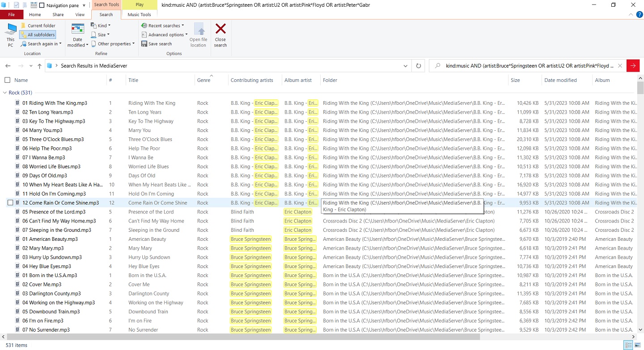
Task: Click the icon of 06 I'm on Fire.mp3
Action: point(17,320)
